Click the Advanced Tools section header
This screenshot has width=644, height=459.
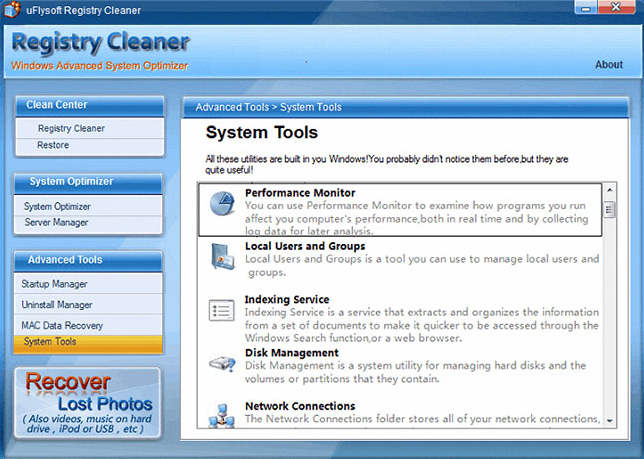pos(88,260)
